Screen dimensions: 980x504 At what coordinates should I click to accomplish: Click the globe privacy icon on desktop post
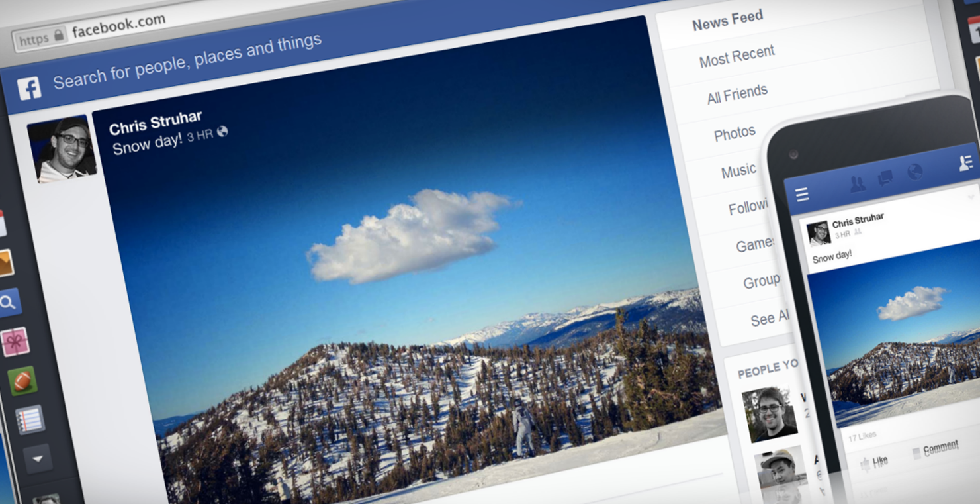[222, 131]
